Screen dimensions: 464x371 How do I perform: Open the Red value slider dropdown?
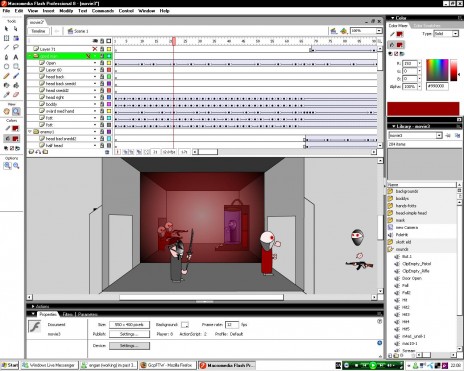tap(419, 63)
